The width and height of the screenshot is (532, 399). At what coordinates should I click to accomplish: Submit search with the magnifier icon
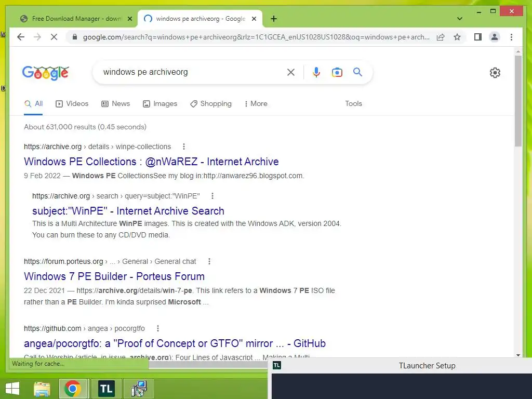357,72
